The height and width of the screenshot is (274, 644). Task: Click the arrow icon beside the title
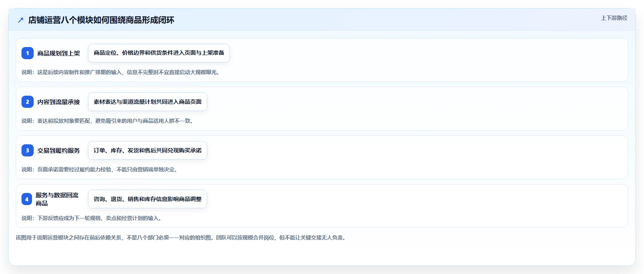tap(21, 20)
